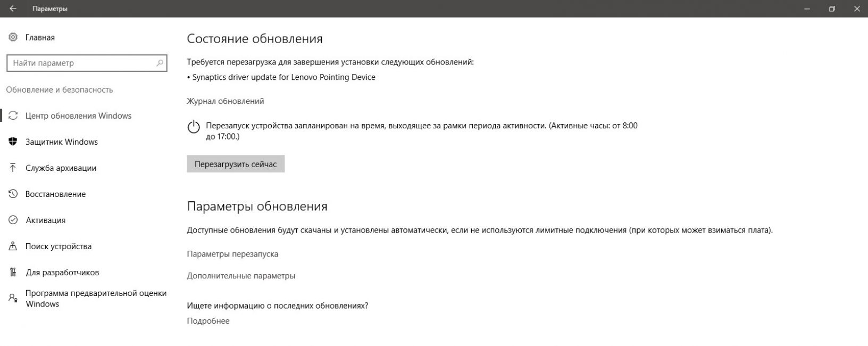
Task: Click the Программа предварительной оценки icon
Action: 13,298
